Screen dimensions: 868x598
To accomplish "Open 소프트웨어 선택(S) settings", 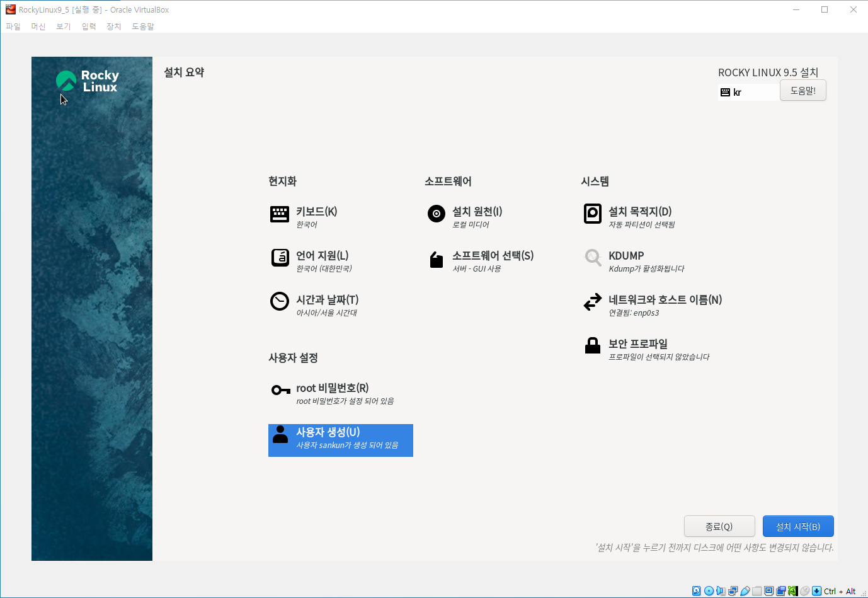I will click(493, 255).
